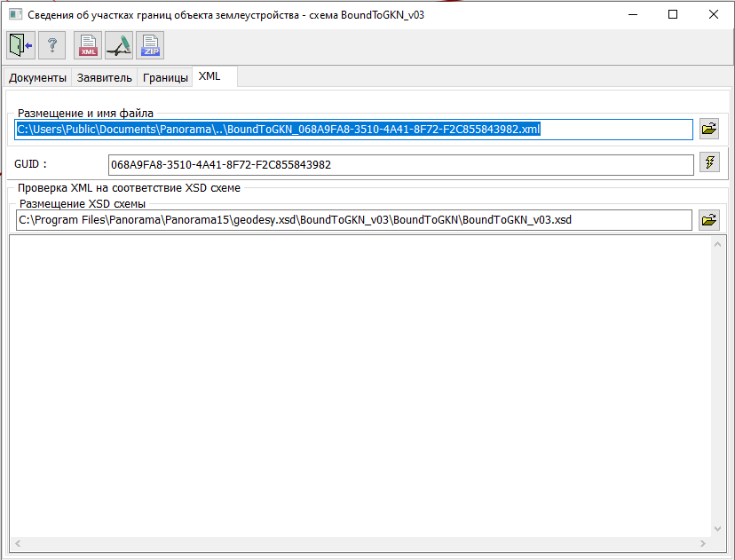Viewport: 735px width, 560px height.
Task: Browse for XSD schema file folder
Action: click(708, 220)
